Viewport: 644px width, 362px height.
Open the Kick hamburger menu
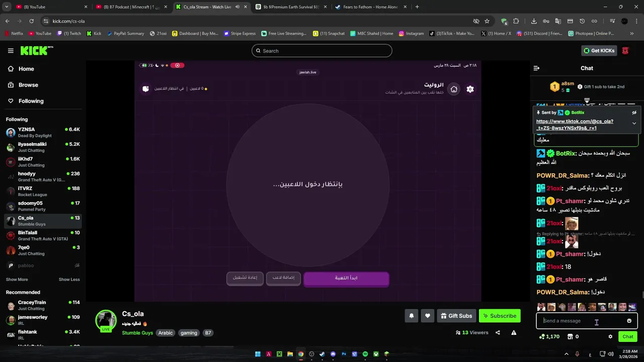tap(11, 51)
